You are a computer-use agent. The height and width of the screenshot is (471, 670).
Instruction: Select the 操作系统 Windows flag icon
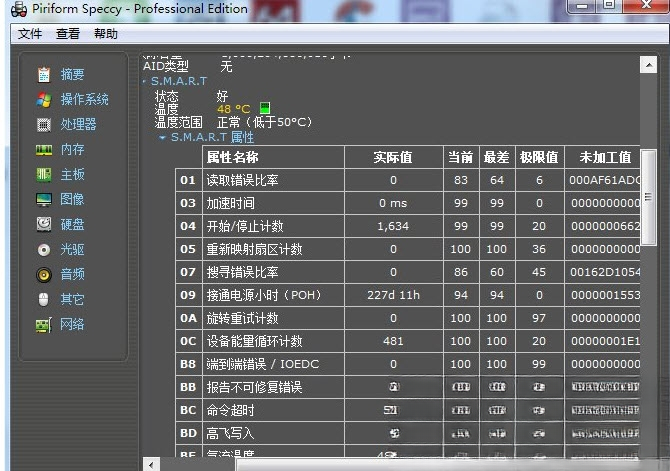coord(44,99)
